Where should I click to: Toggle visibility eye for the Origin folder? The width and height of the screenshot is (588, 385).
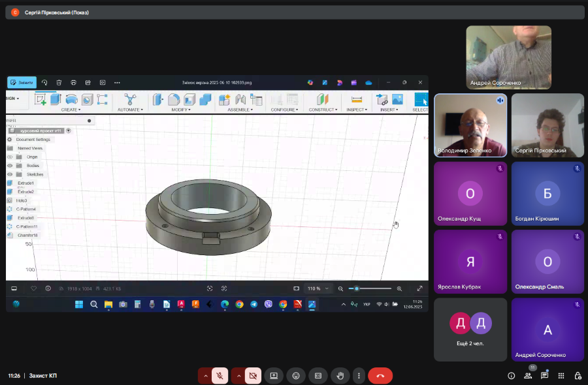(x=10, y=157)
